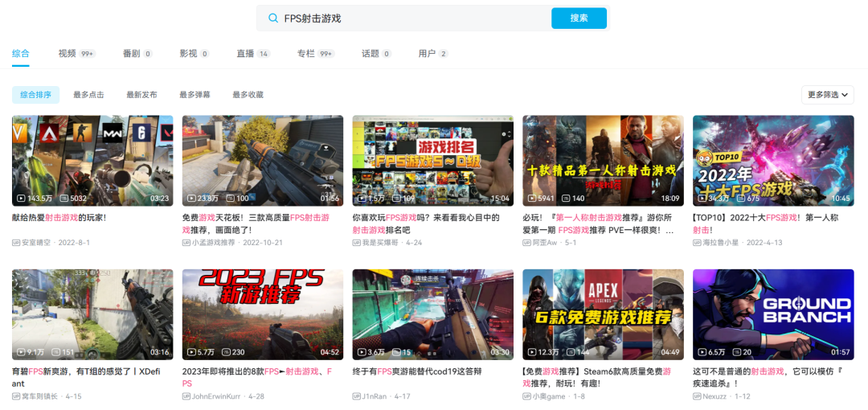Click title 2023年即将推出的8款FPS
The width and height of the screenshot is (868, 410).
pos(257,377)
